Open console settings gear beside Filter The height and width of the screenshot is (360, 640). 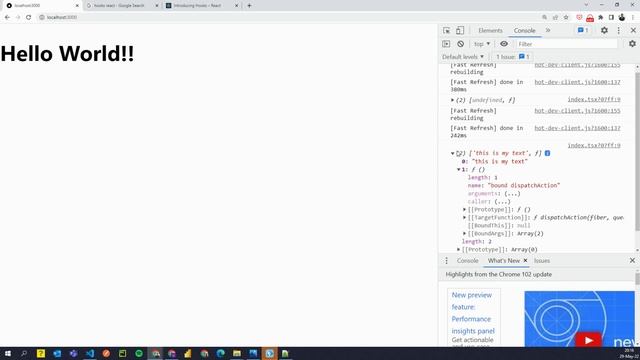click(632, 44)
